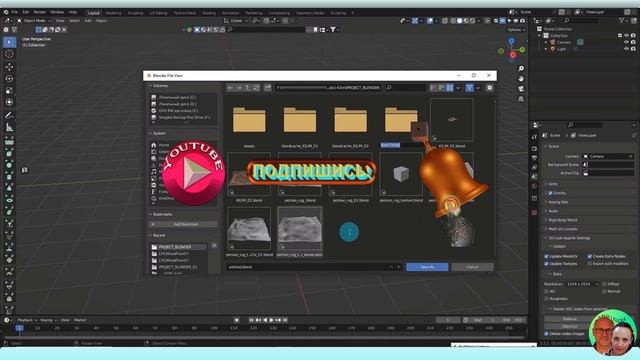The height and width of the screenshot is (360, 640).
Task: Toggle Update Mesh/UV checkbox
Action: [546, 256]
